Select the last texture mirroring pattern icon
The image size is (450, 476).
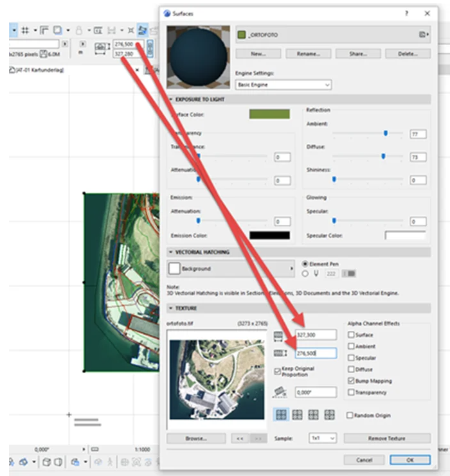point(330,415)
